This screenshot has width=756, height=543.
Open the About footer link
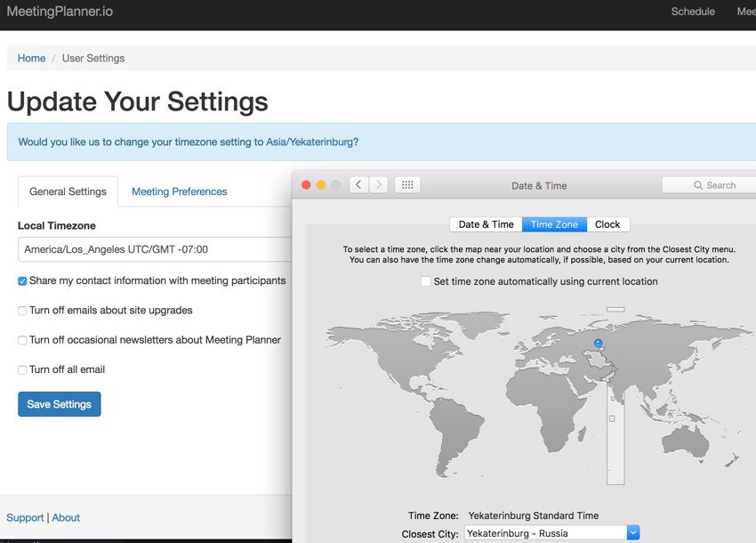pyautogui.click(x=66, y=517)
